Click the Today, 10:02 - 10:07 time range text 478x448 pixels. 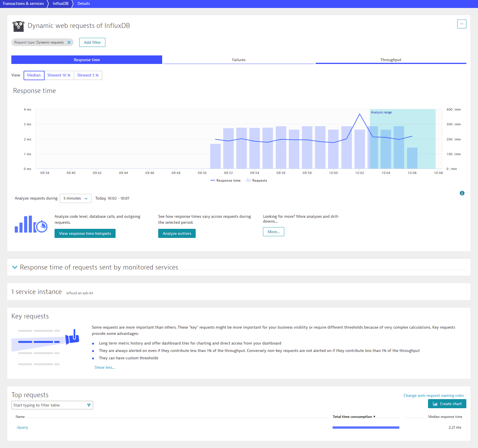point(112,198)
